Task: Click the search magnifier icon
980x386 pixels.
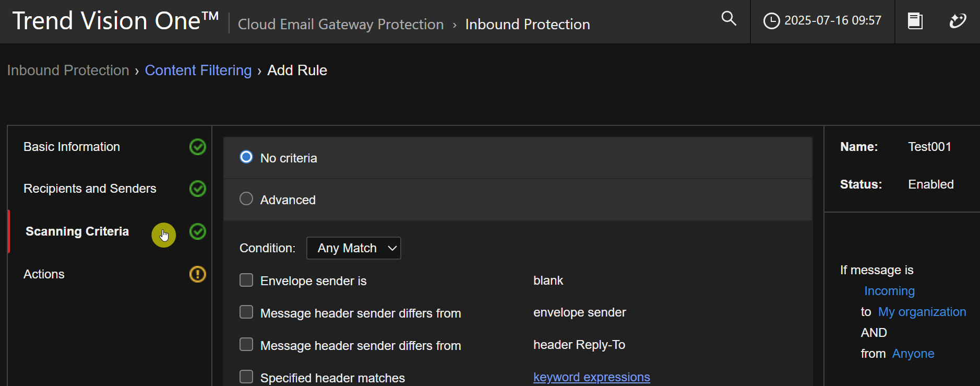Action: point(728,19)
